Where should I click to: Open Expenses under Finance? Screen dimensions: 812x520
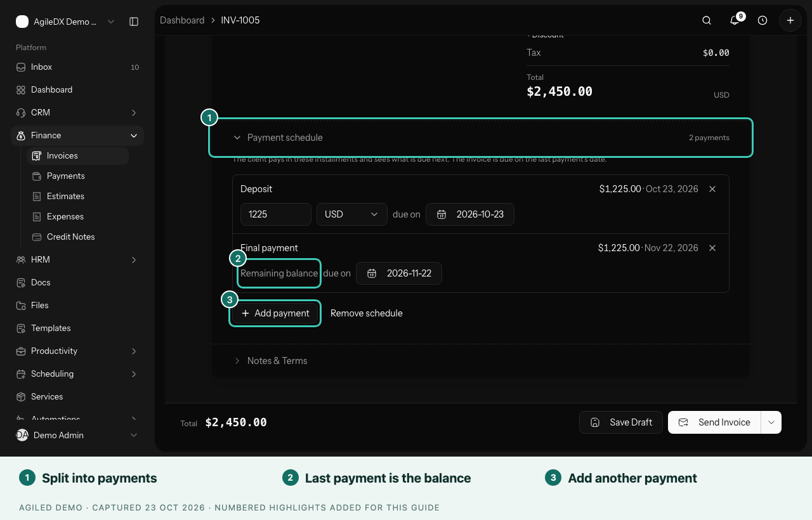point(77,217)
